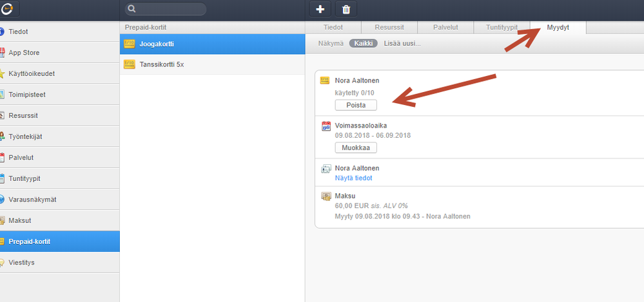The image size is (644, 302).
Task: Open the Näytä tiedot link
Action: (354, 178)
